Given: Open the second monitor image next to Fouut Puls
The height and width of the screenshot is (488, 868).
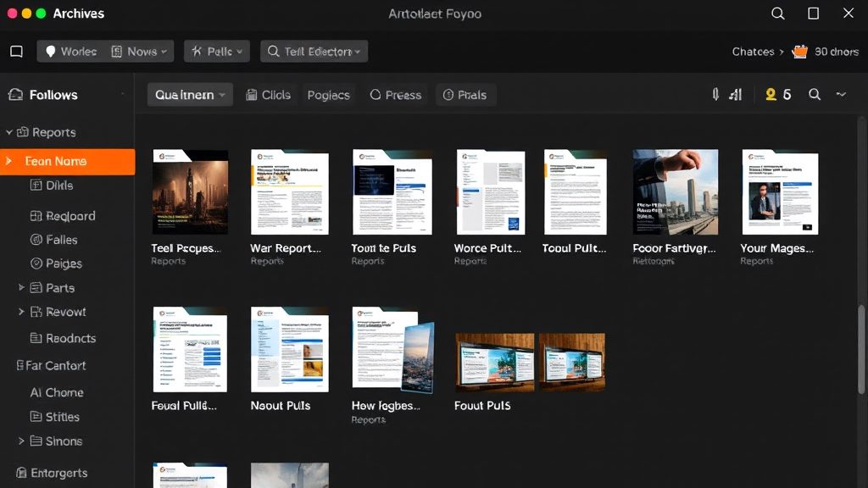Looking at the screenshot, I should point(572,363).
